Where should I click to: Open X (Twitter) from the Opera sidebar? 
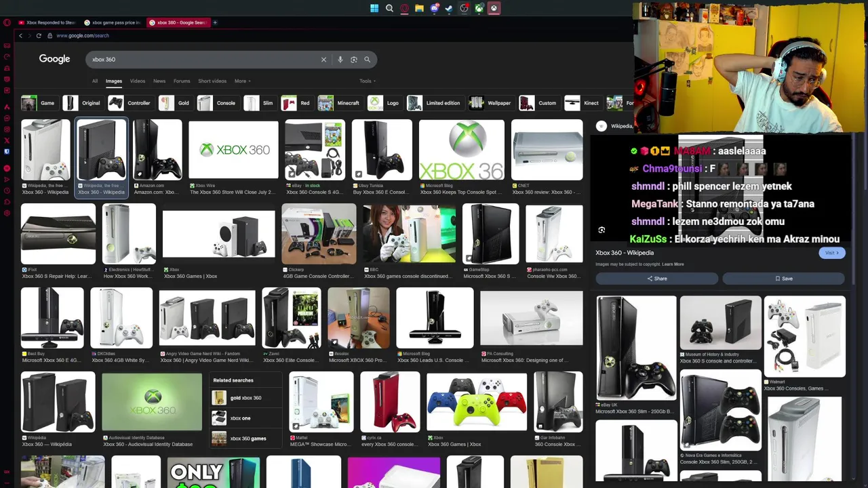tap(7, 140)
